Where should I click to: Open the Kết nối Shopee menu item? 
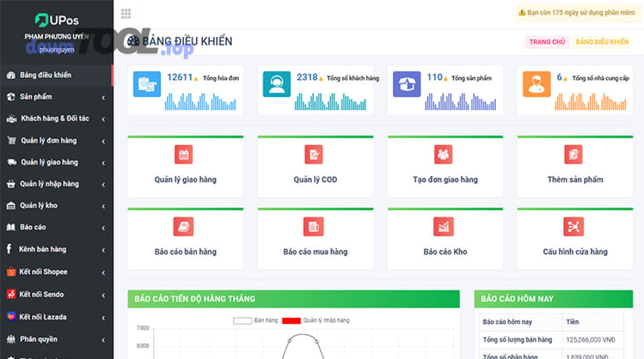[x=57, y=272]
